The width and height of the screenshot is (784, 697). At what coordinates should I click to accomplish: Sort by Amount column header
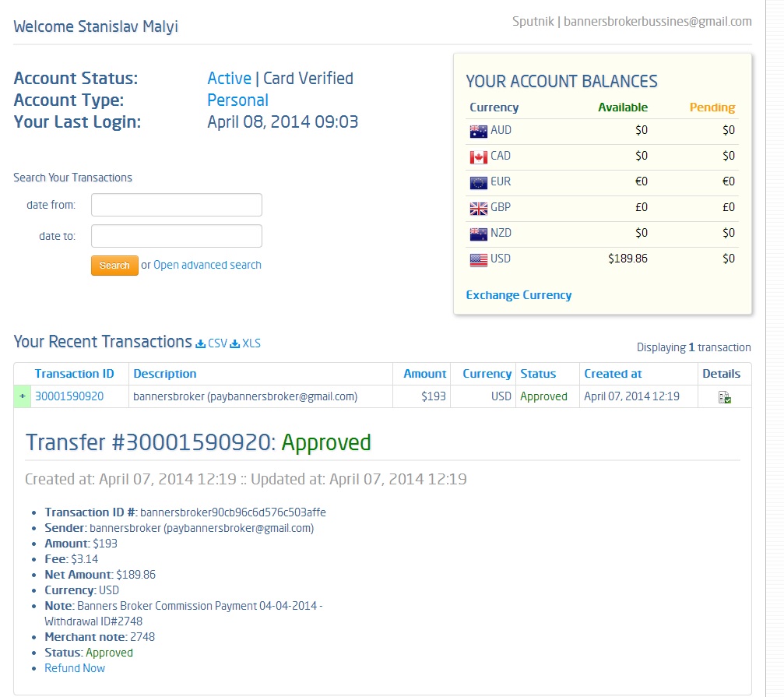[424, 374]
